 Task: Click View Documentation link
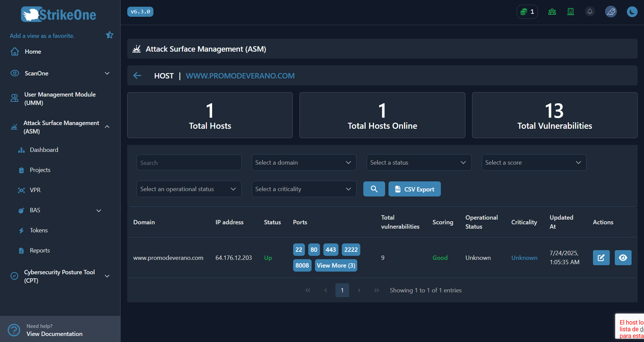[x=54, y=334]
